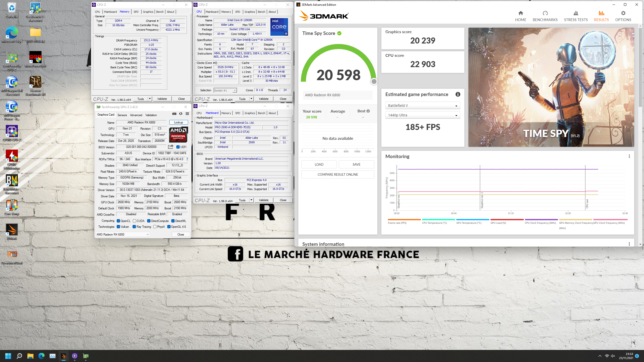Expand Tools arrow in CPU-Z Memory window
The height and width of the screenshot is (362, 644).
(x=150, y=99)
